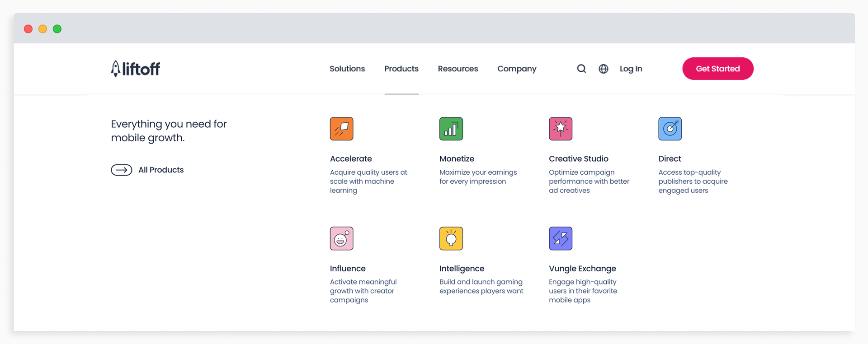Open the Influence product title
Image resolution: width=868 pixels, height=344 pixels.
348,268
